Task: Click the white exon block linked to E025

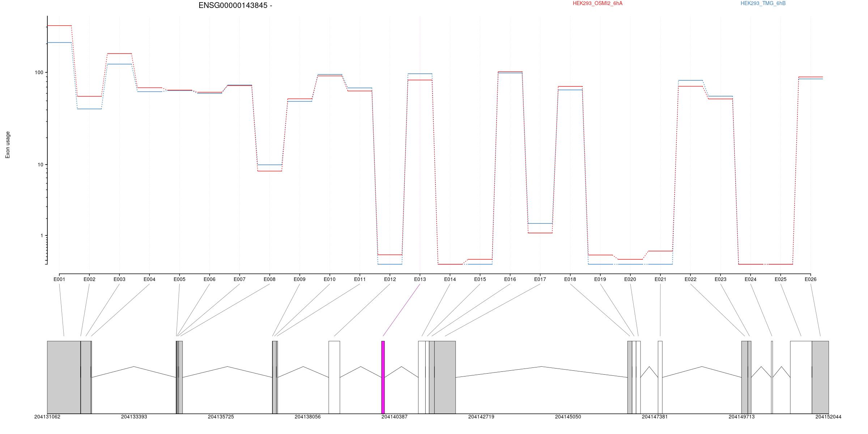Action: tap(801, 377)
